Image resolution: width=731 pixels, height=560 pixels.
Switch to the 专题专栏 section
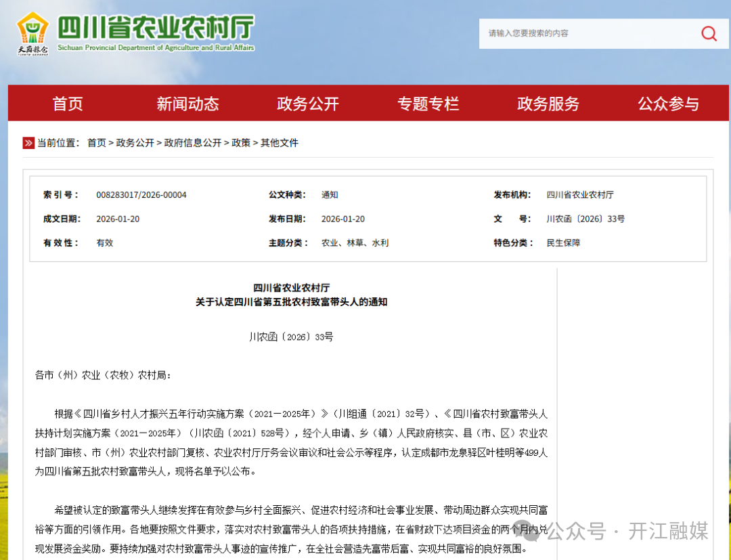tap(428, 103)
